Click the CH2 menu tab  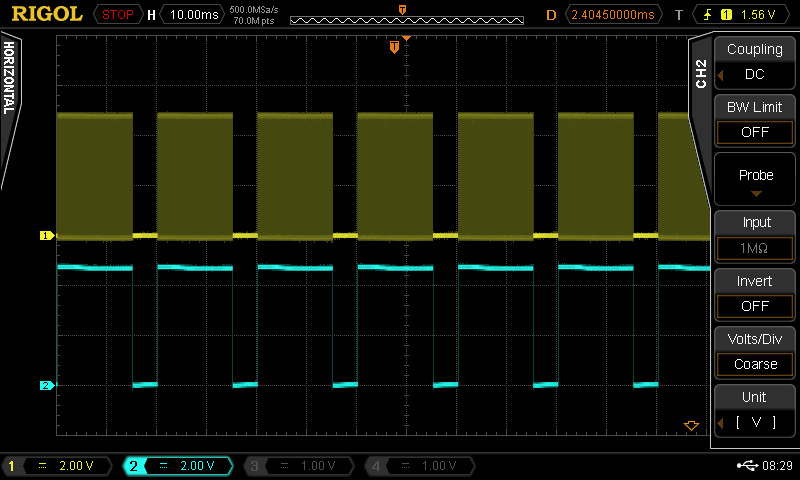pyautogui.click(x=700, y=73)
